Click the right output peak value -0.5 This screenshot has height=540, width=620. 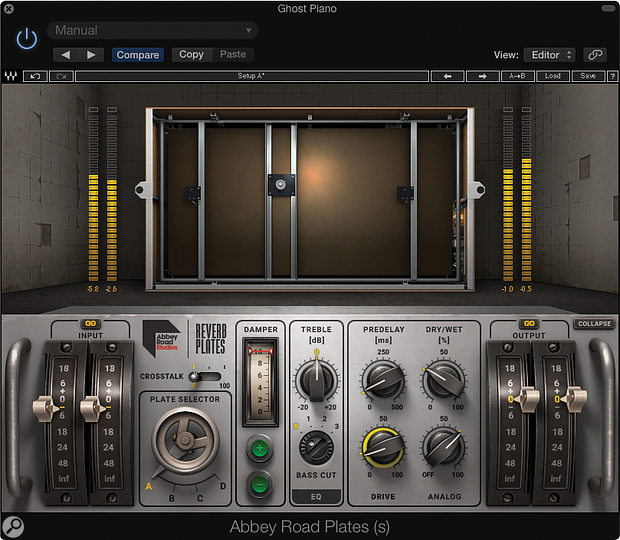(526, 289)
